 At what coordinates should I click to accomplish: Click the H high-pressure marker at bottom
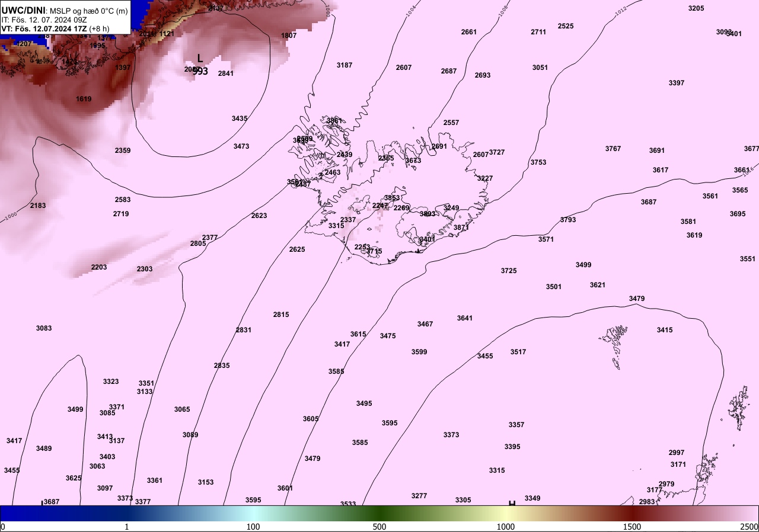coord(512,504)
